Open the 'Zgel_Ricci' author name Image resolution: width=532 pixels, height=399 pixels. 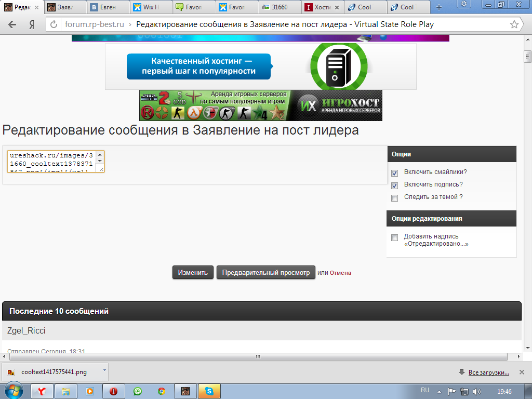click(26, 330)
